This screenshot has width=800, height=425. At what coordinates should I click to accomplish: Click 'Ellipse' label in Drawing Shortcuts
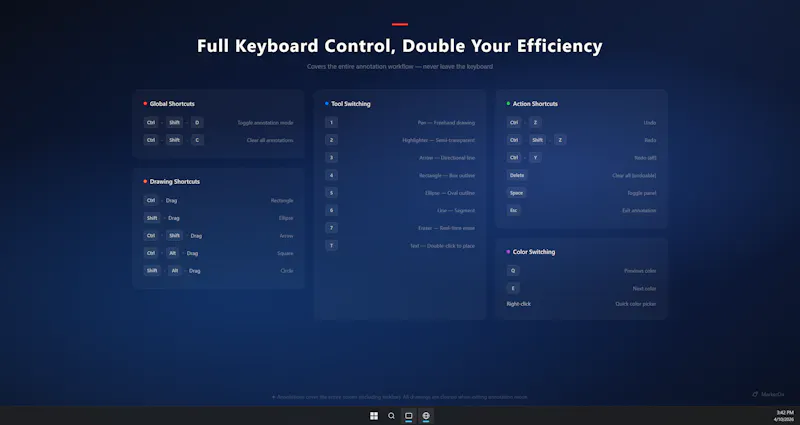coord(286,218)
